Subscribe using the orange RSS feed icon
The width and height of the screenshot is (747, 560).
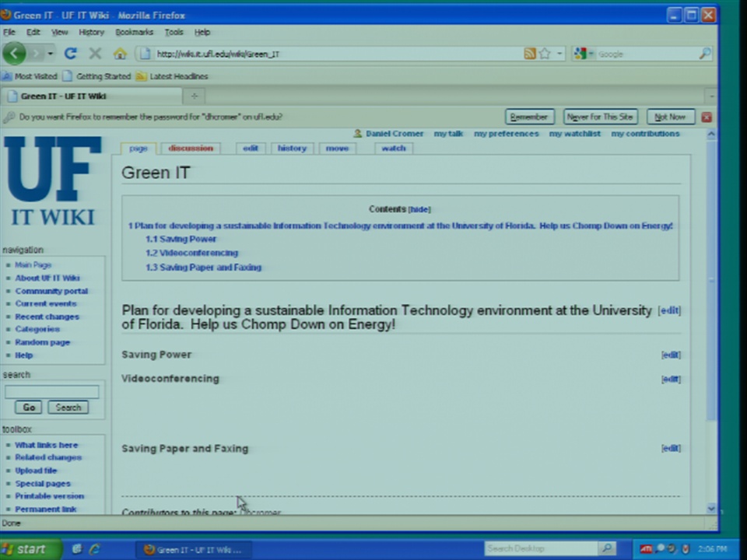(529, 54)
